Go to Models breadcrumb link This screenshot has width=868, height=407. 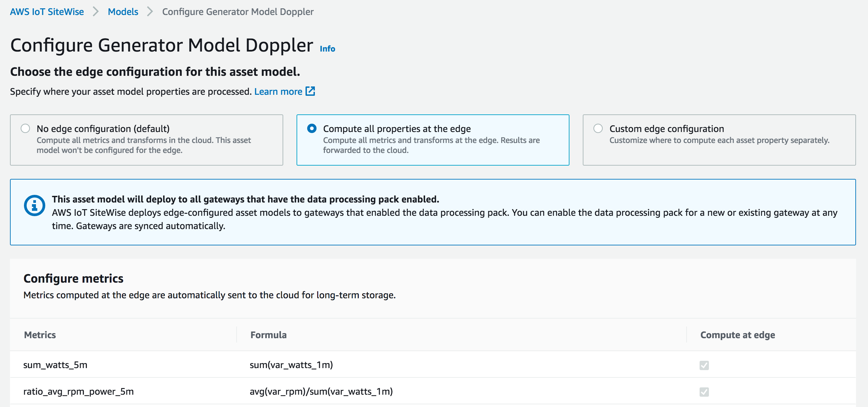[x=123, y=12]
